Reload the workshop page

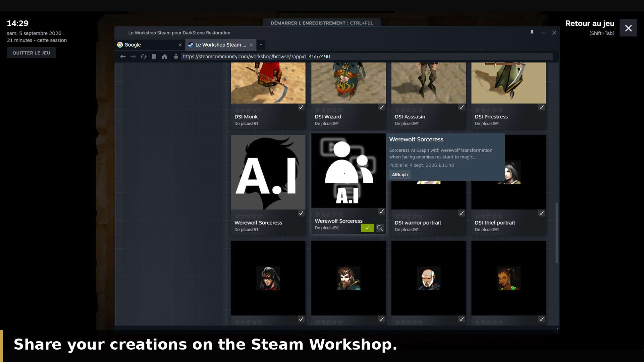[144, 57]
